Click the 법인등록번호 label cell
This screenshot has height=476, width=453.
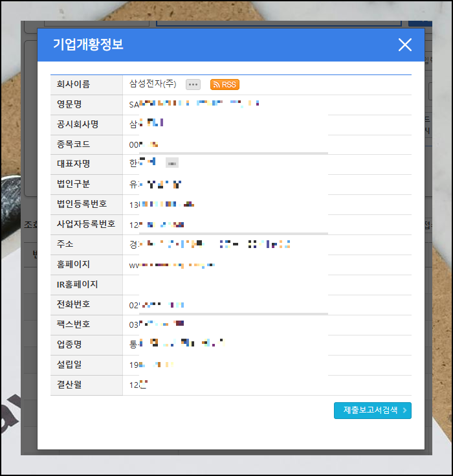pos(87,205)
